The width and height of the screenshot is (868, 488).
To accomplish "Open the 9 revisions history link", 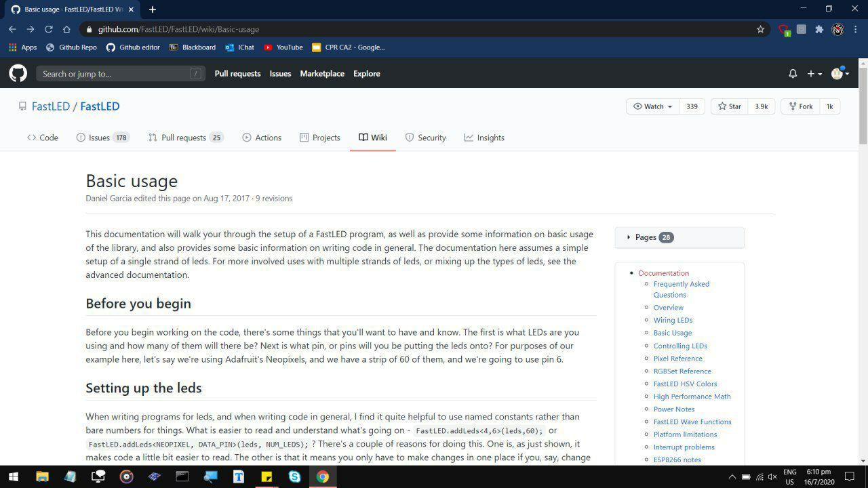I will click(x=274, y=199).
